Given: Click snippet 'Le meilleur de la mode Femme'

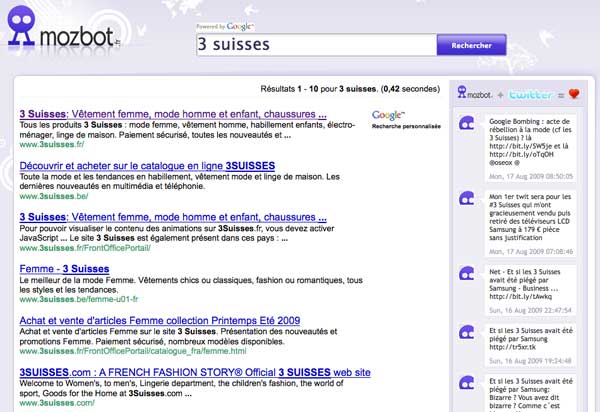Looking at the screenshot, I should coord(191,285).
